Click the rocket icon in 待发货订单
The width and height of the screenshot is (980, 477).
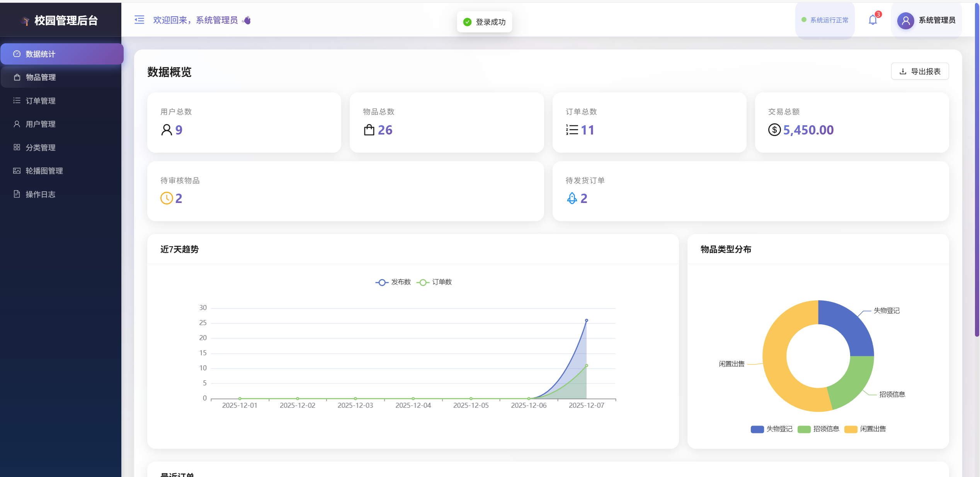(x=572, y=198)
